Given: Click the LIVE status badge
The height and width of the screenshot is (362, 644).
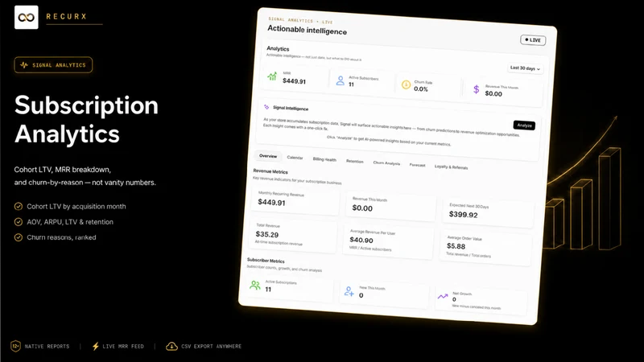Looking at the screenshot, I should (x=533, y=40).
